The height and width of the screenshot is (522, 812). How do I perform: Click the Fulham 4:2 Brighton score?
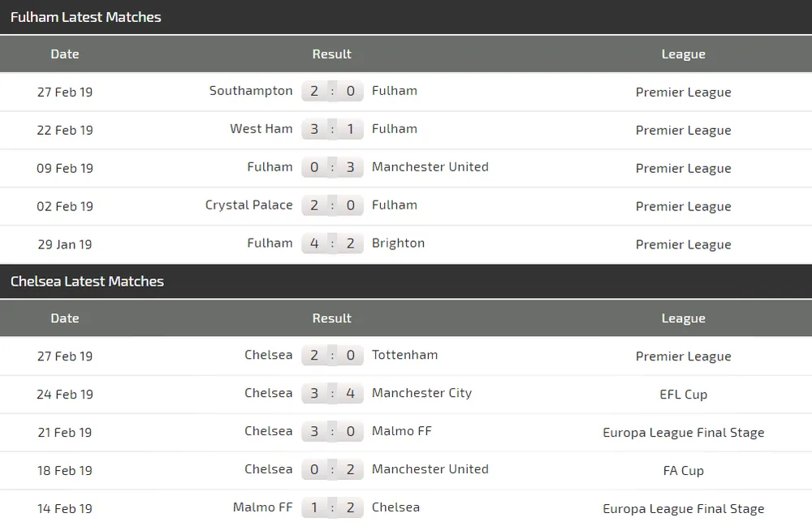(x=332, y=244)
